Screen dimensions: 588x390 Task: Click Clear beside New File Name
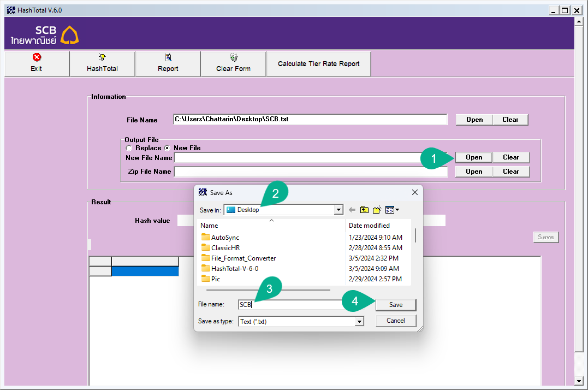[x=511, y=157]
